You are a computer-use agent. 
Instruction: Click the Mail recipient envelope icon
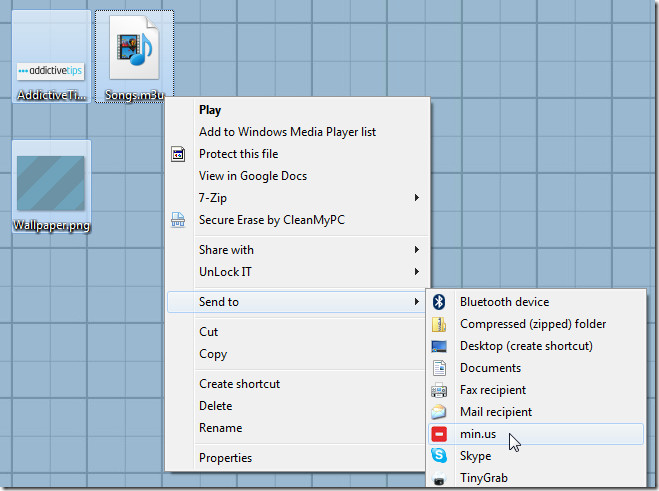(439, 412)
